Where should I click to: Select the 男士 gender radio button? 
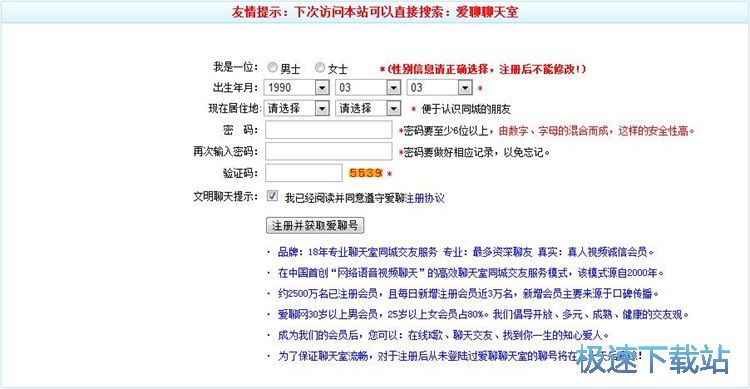(x=272, y=68)
